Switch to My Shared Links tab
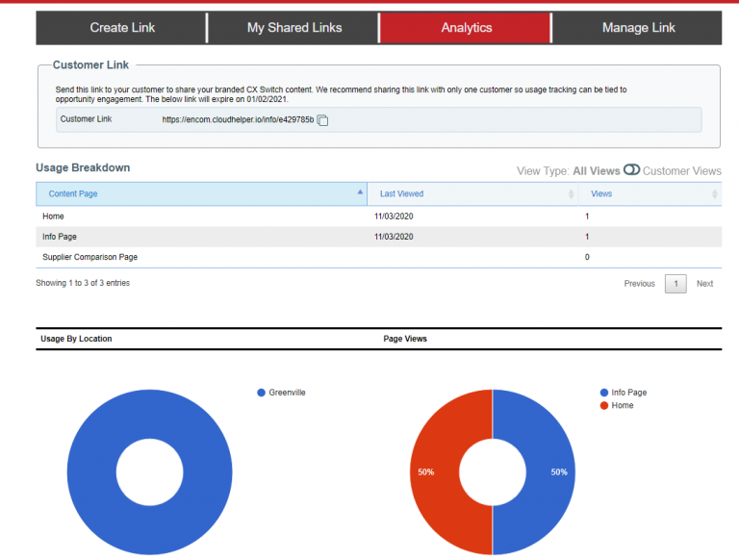Viewport: 739px width, 560px height. [x=294, y=28]
